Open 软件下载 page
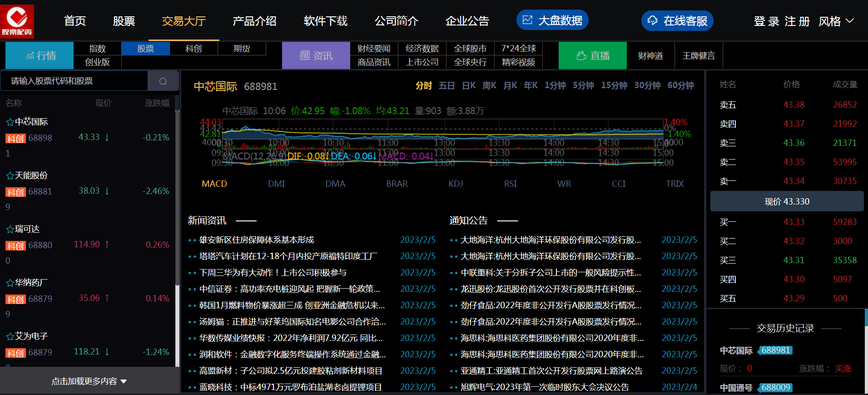The height and width of the screenshot is (395, 868). pyautogui.click(x=326, y=21)
